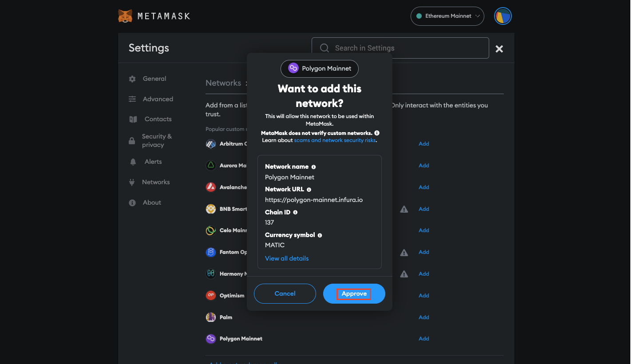Click the account avatar icon top right
Screen dimensions: 633x364
coord(502,16)
